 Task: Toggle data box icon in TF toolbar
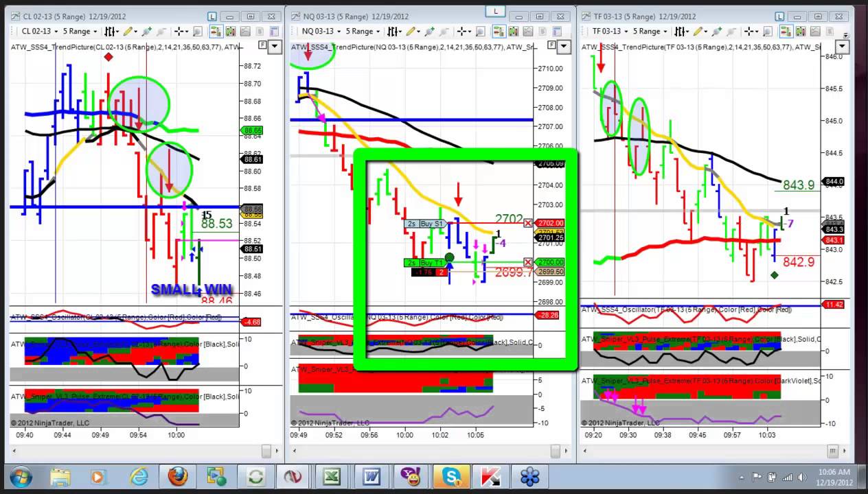(768, 32)
